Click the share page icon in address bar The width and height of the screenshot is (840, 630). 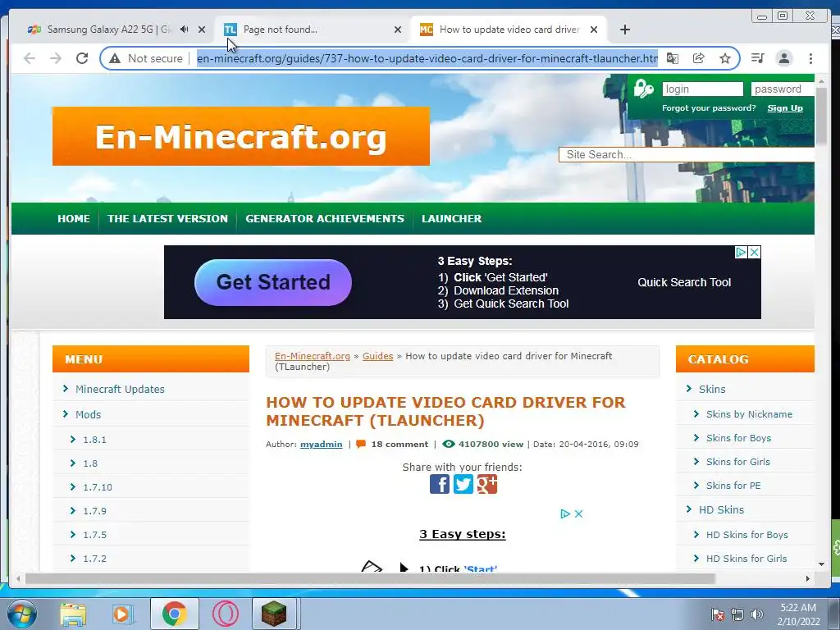pos(699,58)
